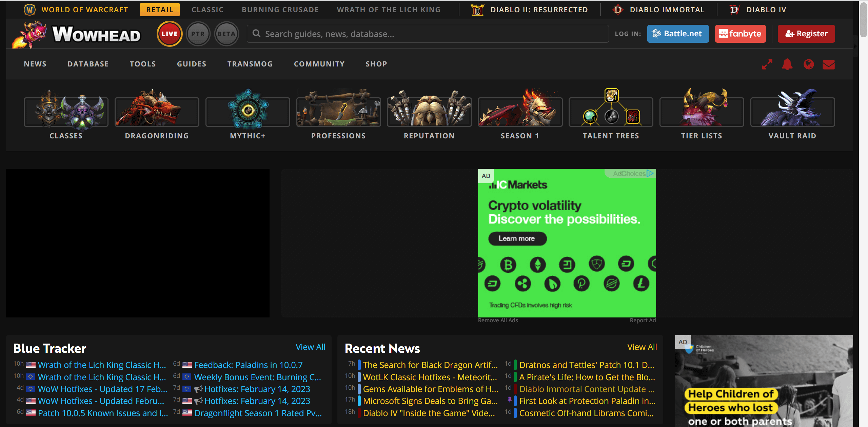
Task: Enable BETA server mode toggle
Action: 225,33
